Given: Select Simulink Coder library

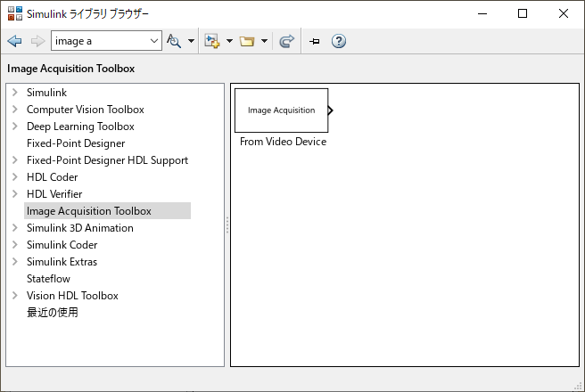Looking at the screenshot, I should [x=62, y=245].
